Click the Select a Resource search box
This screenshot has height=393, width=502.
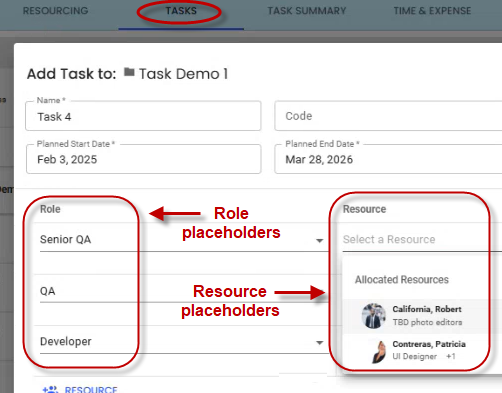[x=422, y=240]
